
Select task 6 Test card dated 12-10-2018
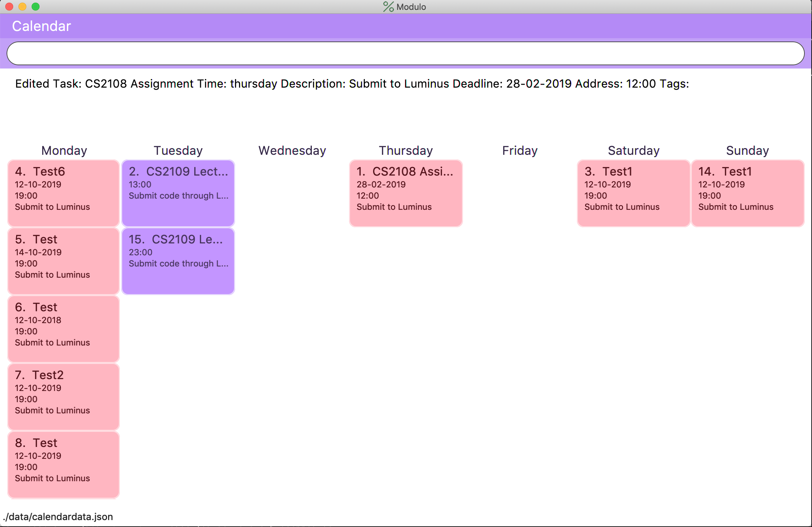click(64, 329)
